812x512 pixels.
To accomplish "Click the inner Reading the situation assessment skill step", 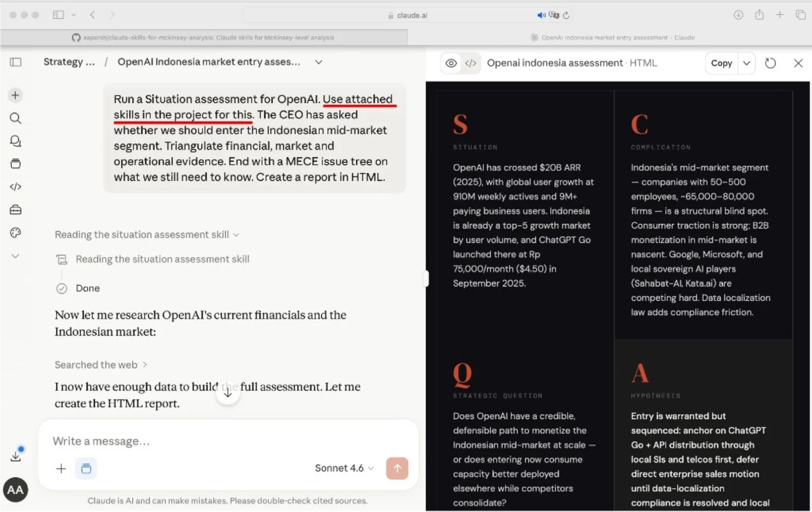I will coord(162,259).
